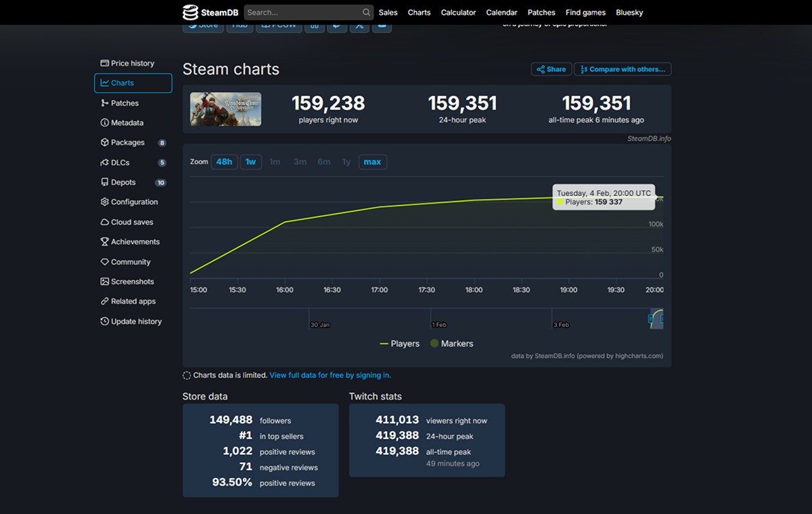The width and height of the screenshot is (812, 514).
Task: Open the DLCs sidebar entry
Action: point(133,162)
